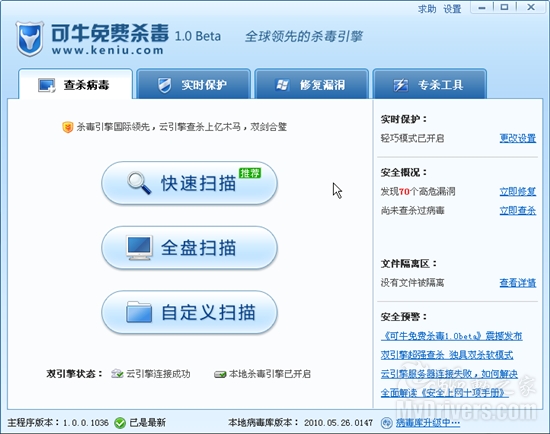
Task: Click the 尚未查杀过病毒 text
Action: click(x=412, y=211)
